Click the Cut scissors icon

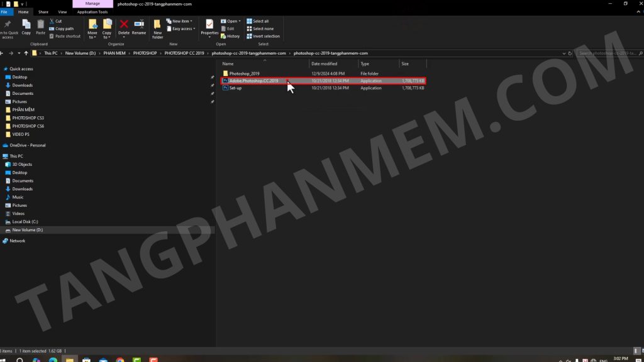(x=52, y=21)
